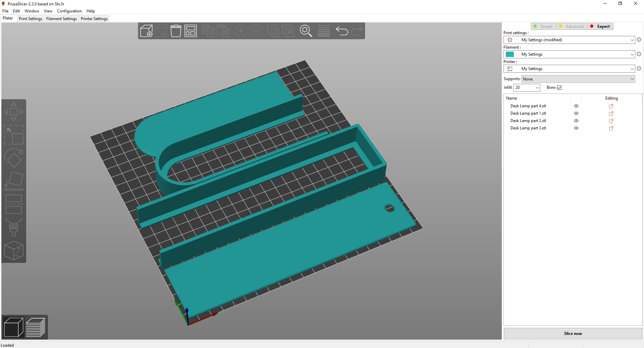Open the Supports dropdown
This screenshot has width=644, height=348.
[577, 79]
